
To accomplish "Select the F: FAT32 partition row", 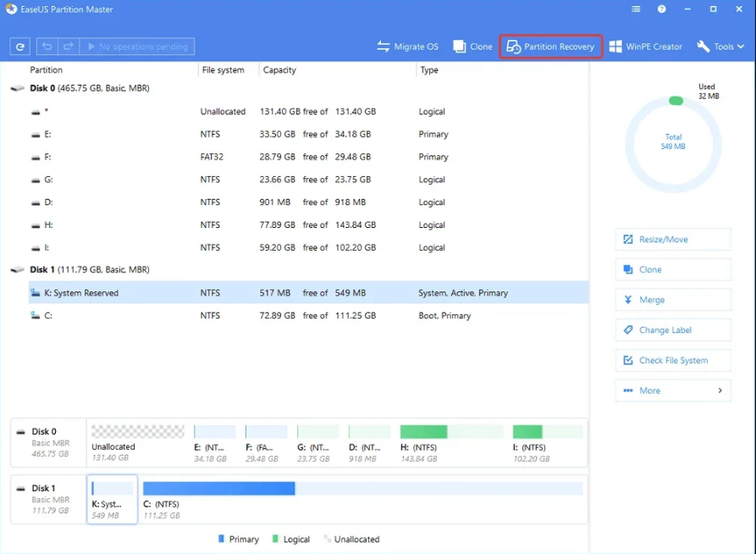I will (254, 157).
